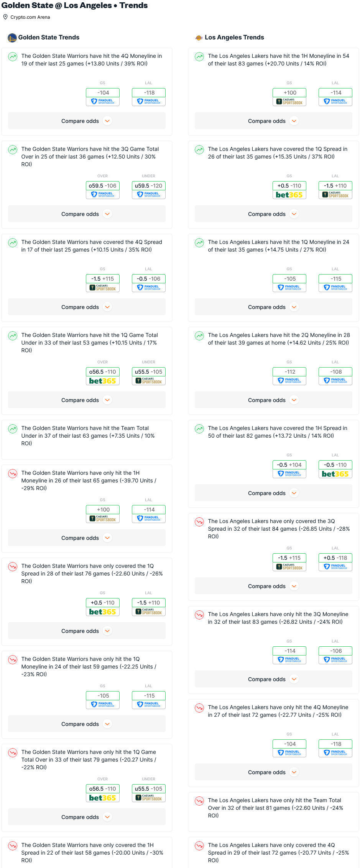Screen dimensions: 360x868
Task: Click green trend-up icon beside Warriors 4Q Moneyline trend
Action: [x=13, y=57]
